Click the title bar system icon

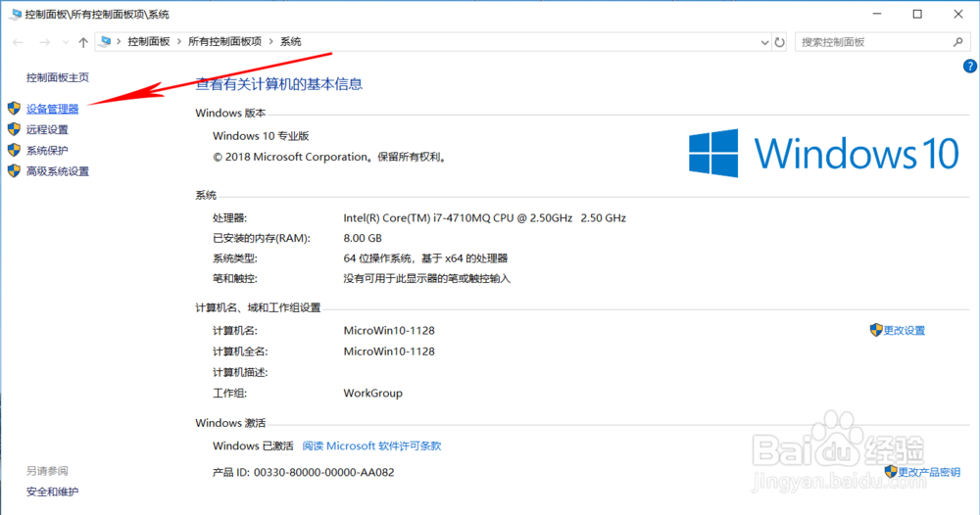pyautogui.click(x=16, y=15)
